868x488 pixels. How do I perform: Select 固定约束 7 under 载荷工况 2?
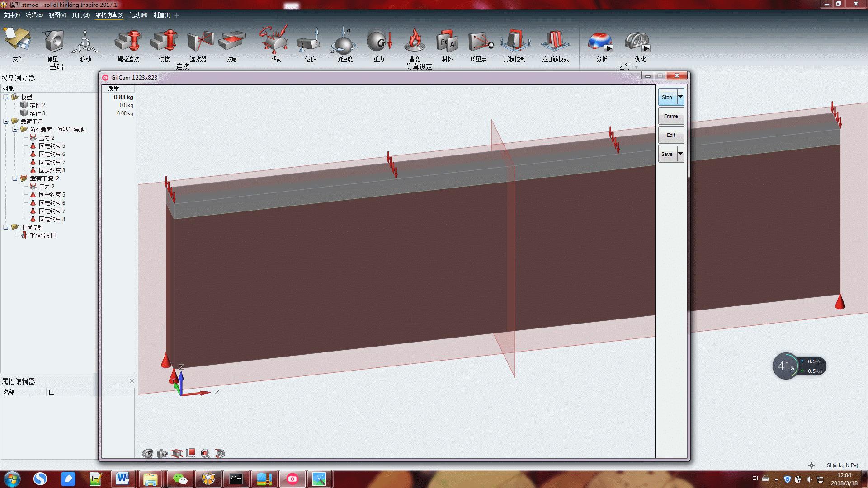52,211
